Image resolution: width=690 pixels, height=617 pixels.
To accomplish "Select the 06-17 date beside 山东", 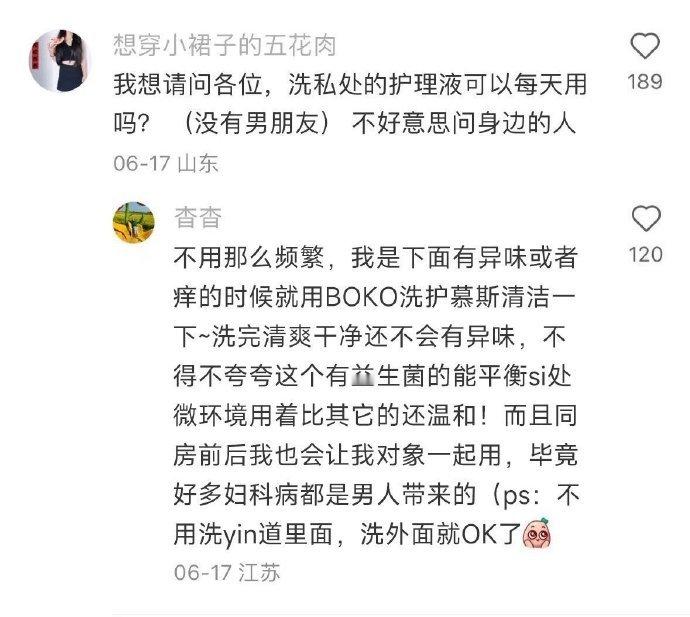I will click(142, 163).
